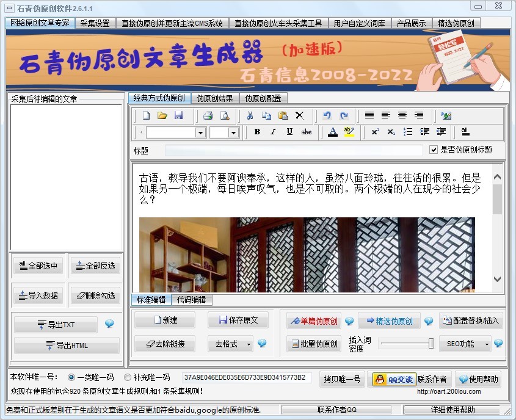Insert image with picture icon
516x420 pixels.
[x=446, y=115]
